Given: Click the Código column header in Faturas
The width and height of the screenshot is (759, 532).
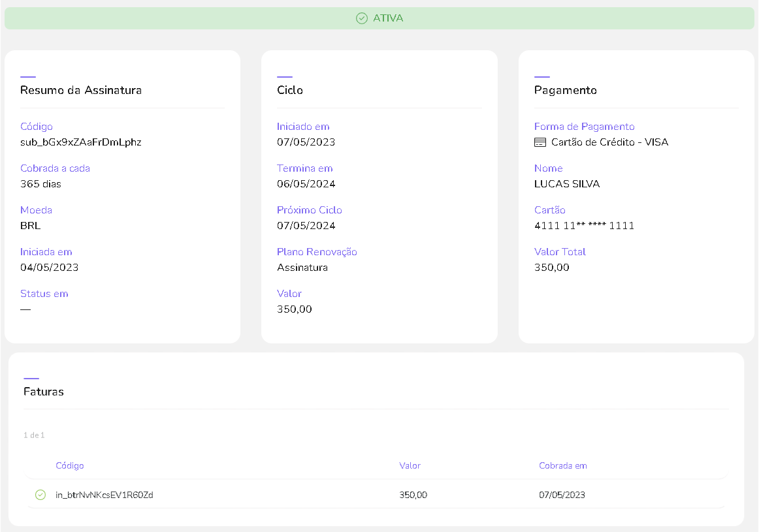Looking at the screenshot, I should pyautogui.click(x=70, y=465).
